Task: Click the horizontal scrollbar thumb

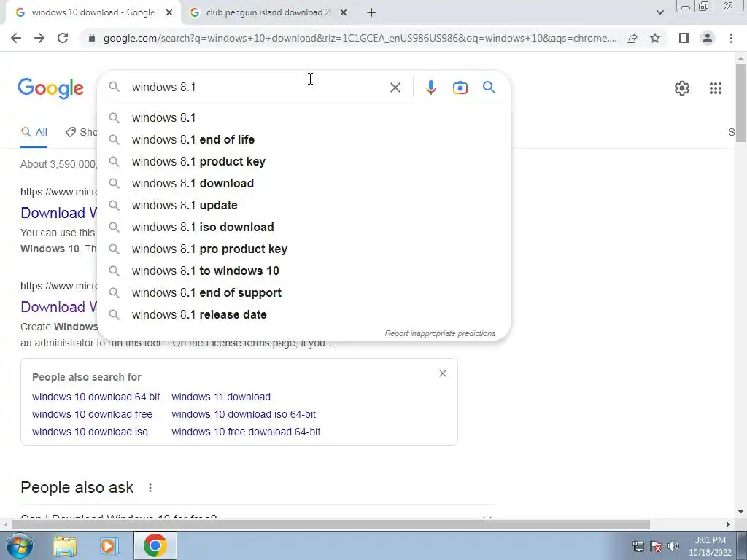Action: [x=331, y=525]
